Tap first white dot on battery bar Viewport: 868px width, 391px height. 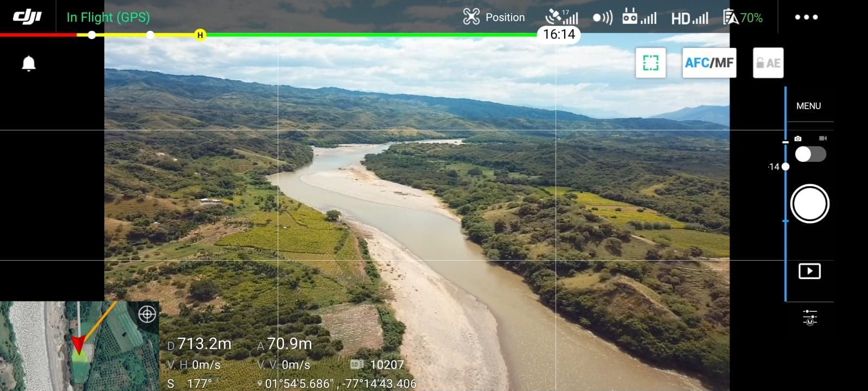click(92, 35)
